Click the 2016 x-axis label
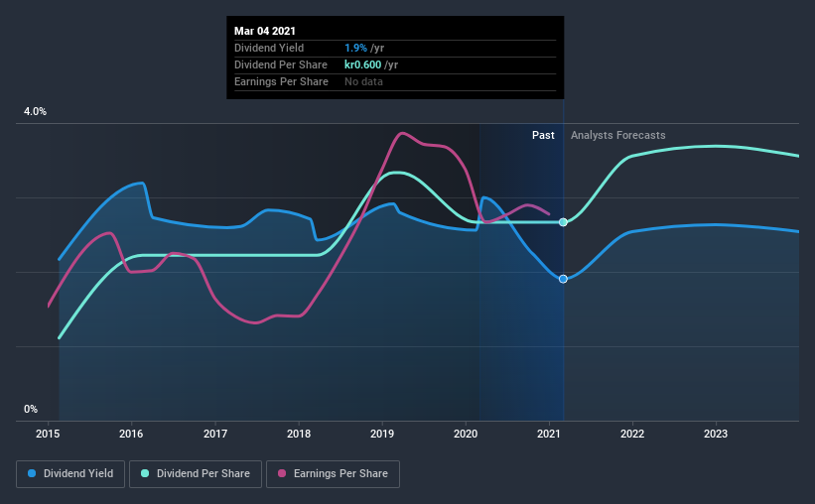815x504 pixels. coord(131,434)
